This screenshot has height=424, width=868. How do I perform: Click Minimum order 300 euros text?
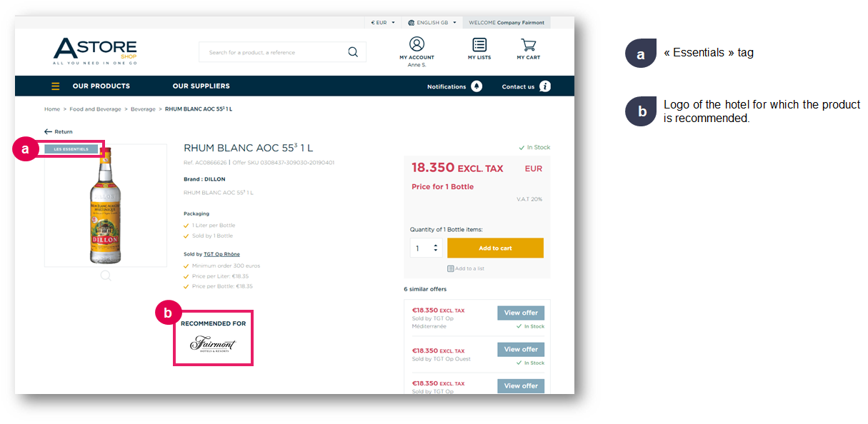coord(226,266)
